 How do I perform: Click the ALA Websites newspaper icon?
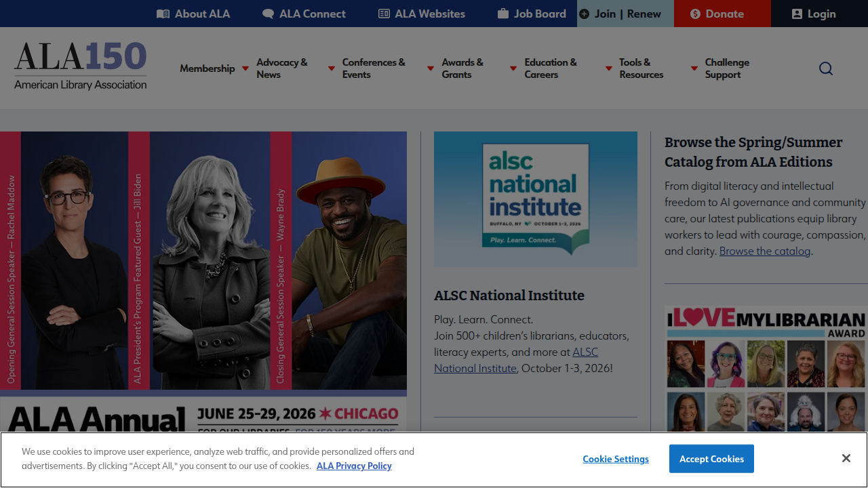coord(384,14)
